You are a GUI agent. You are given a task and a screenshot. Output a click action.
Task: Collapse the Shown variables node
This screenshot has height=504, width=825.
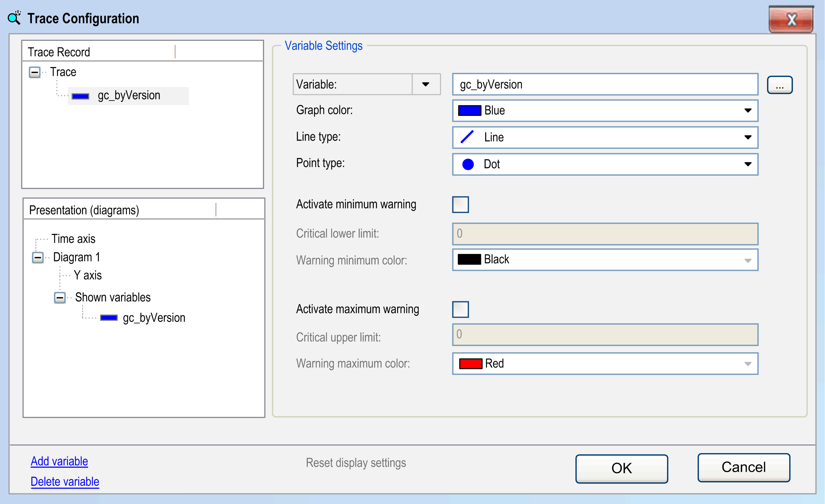(60, 298)
